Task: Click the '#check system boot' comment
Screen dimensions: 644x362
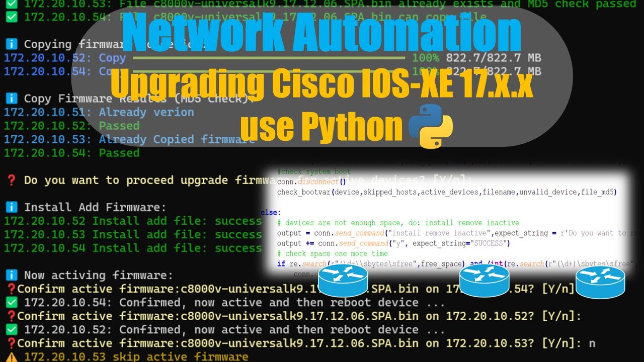Action: [314, 171]
